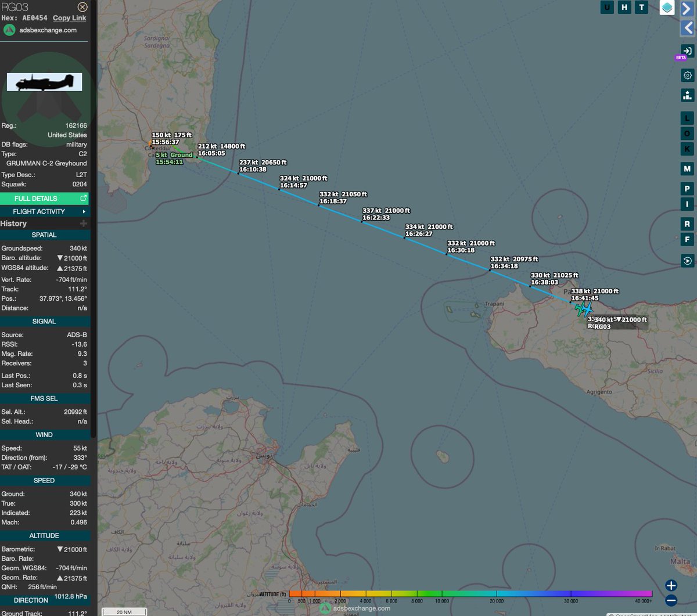Viewport: 697px width, 616px height.
Task: Toggle the T trails button
Action: pos(641,7)
